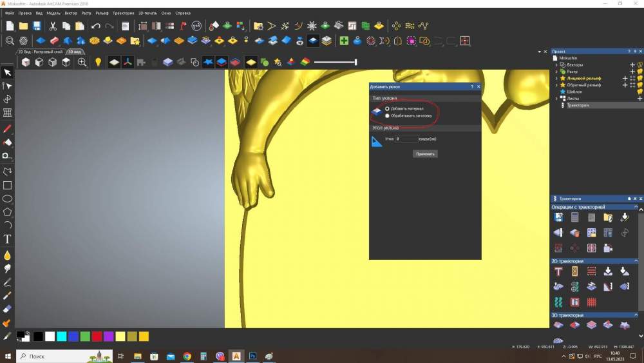The width and height of the screenshot is (644, 363).
Task: Click the Undo arrow icon
Action: tap(95, 26)
